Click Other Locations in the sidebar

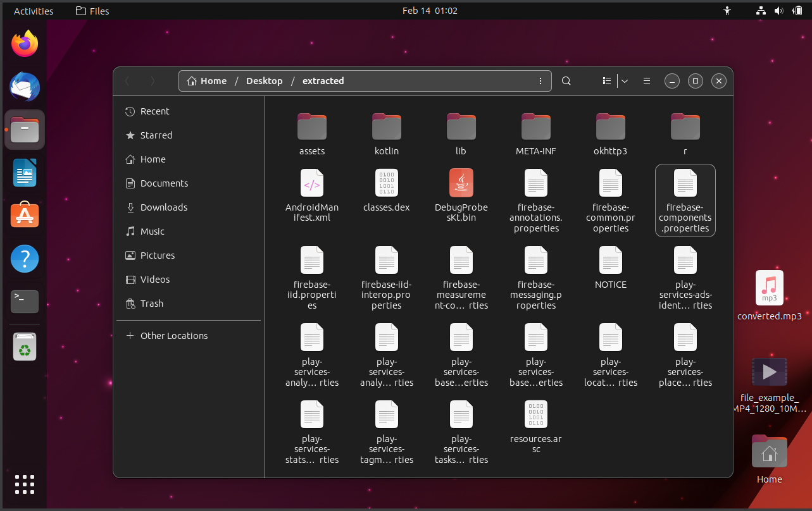click(x=173, y=335)
